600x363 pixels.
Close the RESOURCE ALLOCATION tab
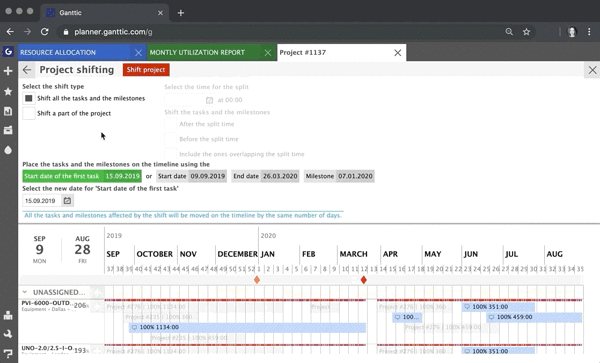[139, 53]
